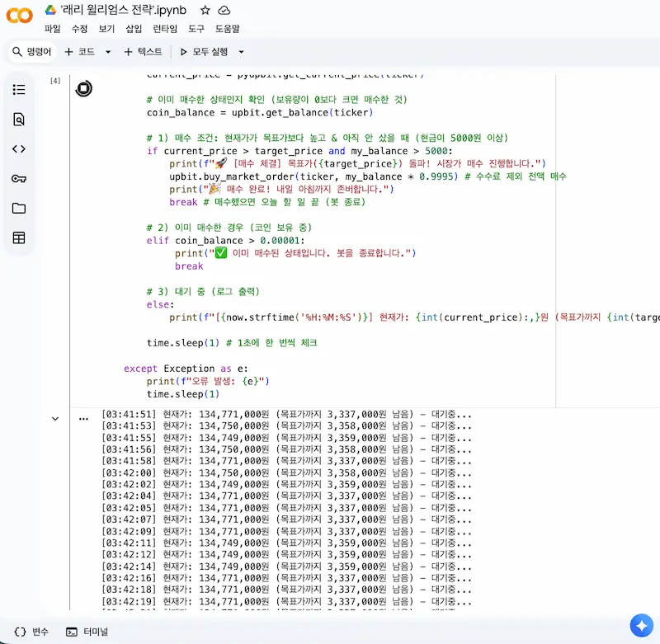Star the notebook with the star icon
Viewport: 660px width, 644px height.
[x=205, y=10]
